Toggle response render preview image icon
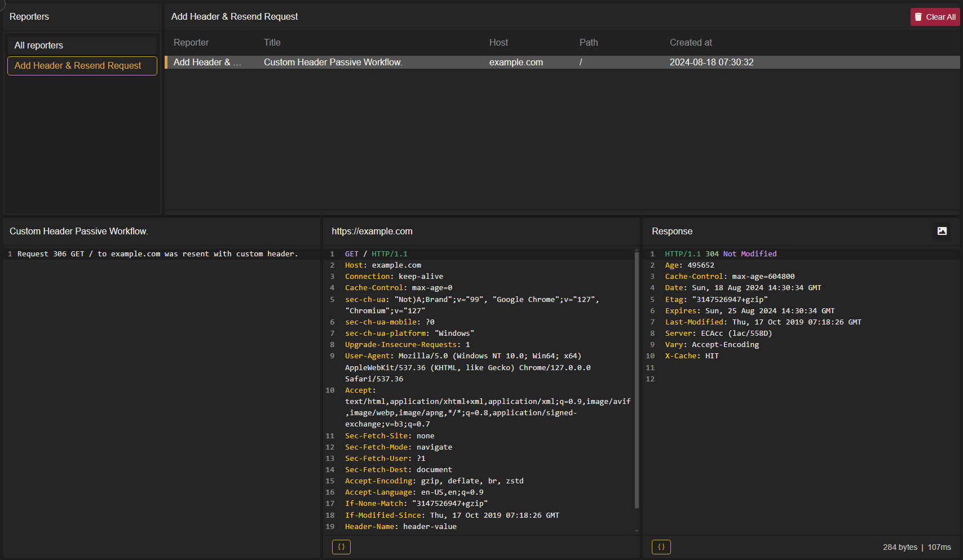963x560 pixels. tap(942, 231)
